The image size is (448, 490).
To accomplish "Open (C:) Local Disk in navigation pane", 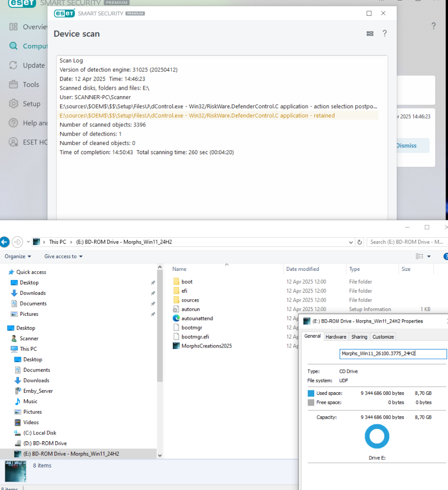I will coord(40,433).
